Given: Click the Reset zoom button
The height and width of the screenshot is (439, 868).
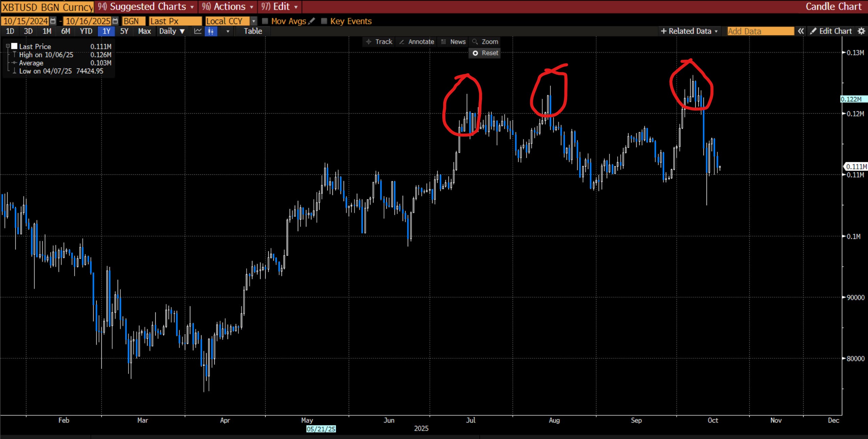Looking at the screenshot, I should 485,53.
